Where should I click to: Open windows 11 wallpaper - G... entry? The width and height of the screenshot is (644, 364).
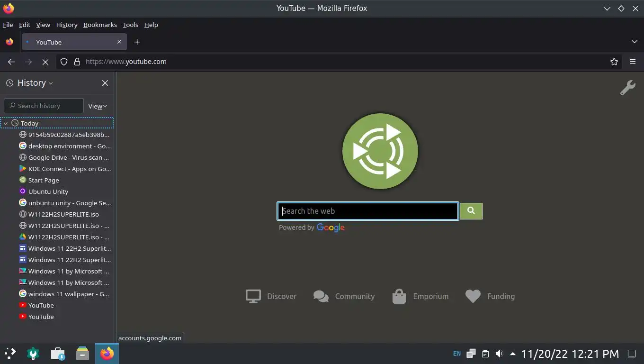click(64, 294)
